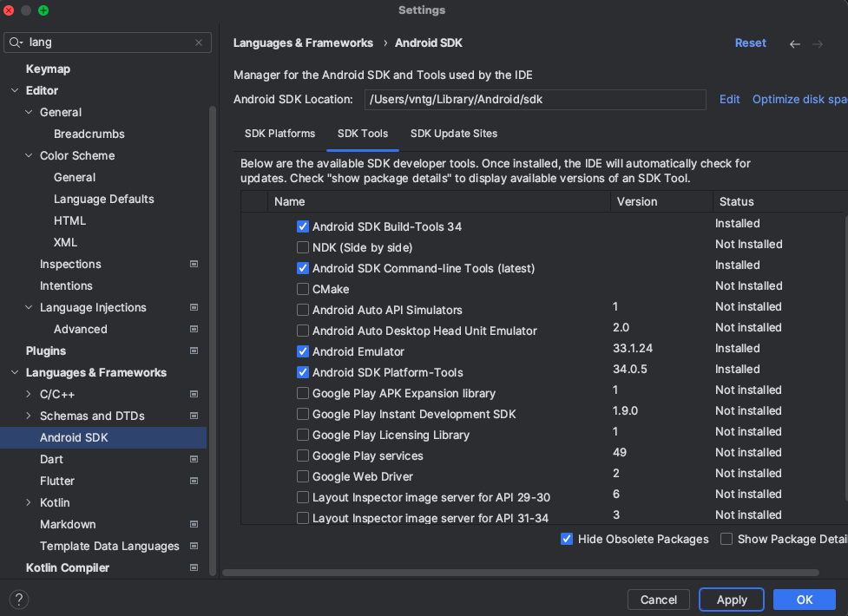Click project-level icon next to C/C++
This screenshot has height=616, width=848.
pyautogui.click(x=194, y=394)
